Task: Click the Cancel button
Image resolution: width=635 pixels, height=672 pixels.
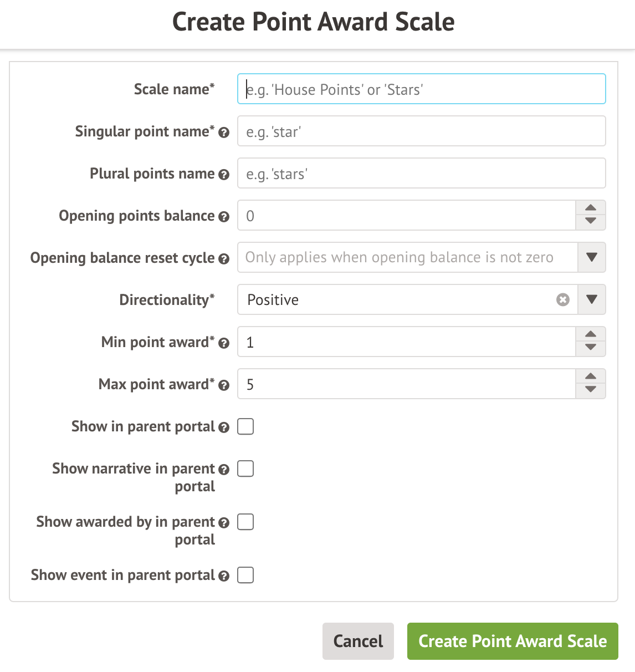Action: click(x=358, y=641)
